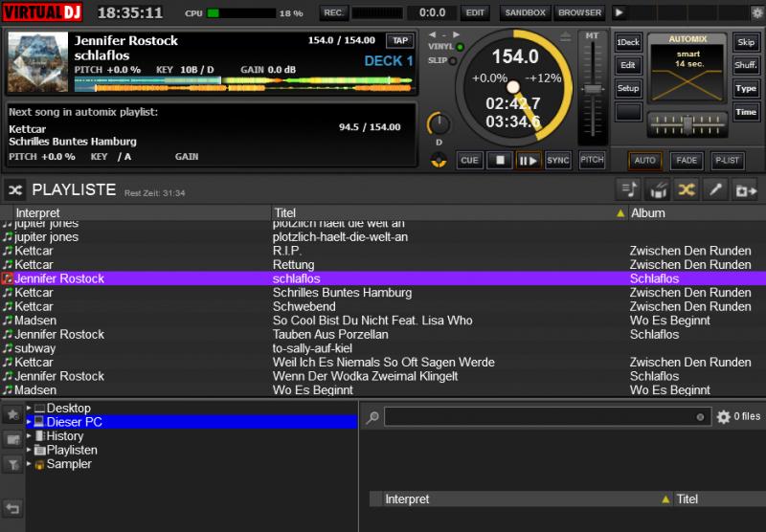Click the EDIT button in top bar
This screenshot has height=532, width=766.
click(x=475, y=12)
